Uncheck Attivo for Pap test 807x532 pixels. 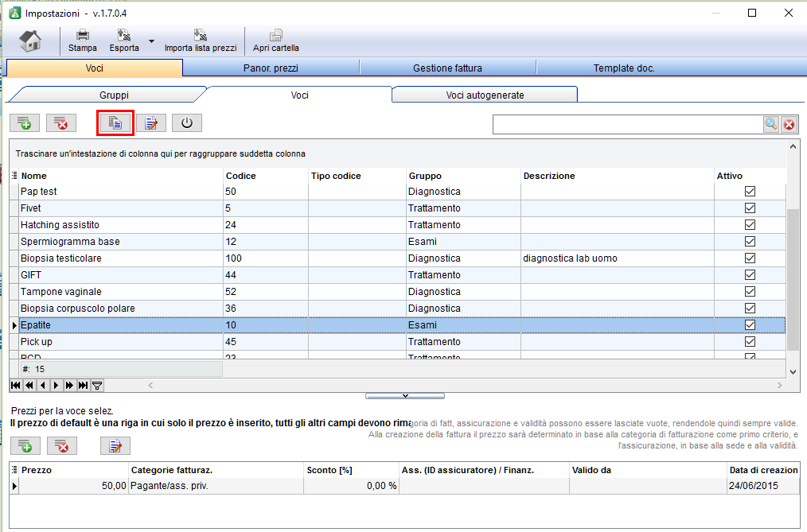pyautogui.click(x=750, y=191)
